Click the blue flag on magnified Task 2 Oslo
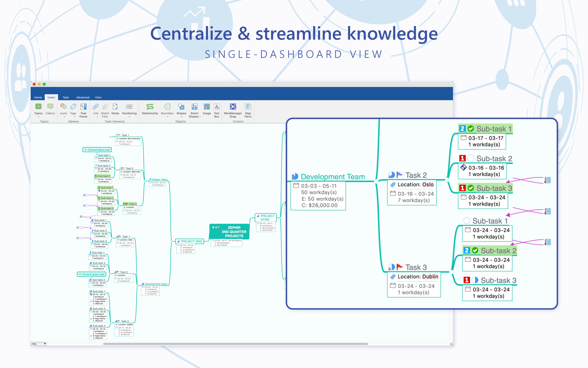The width and height of the screenshot is (588, 368). (400, 175)
